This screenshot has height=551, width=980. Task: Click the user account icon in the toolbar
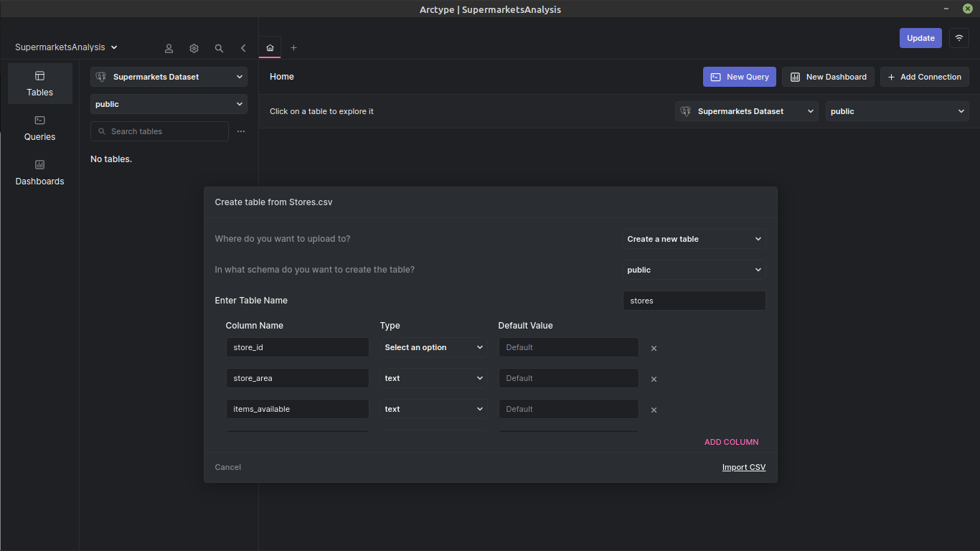pyautogui.click(x=169, y=48)
